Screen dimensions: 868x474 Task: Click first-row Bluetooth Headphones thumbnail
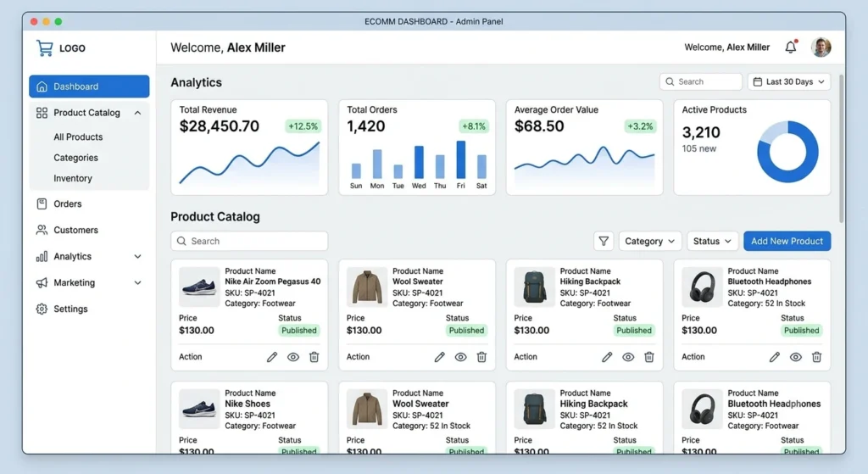(x=702, y=287)
